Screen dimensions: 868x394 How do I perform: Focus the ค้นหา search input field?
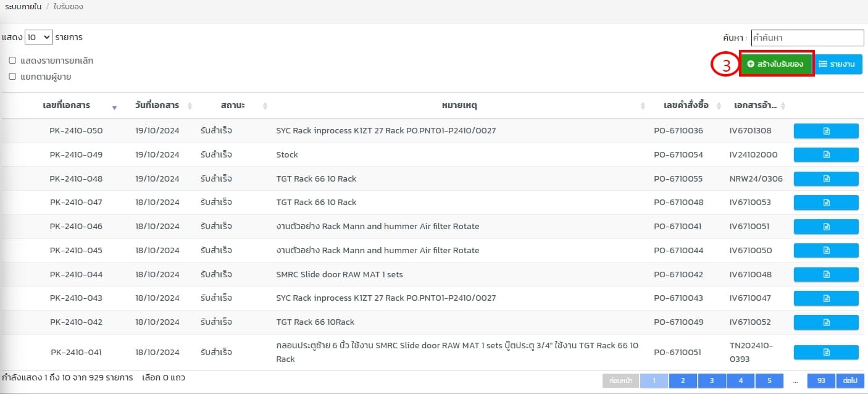click(807, 38)
